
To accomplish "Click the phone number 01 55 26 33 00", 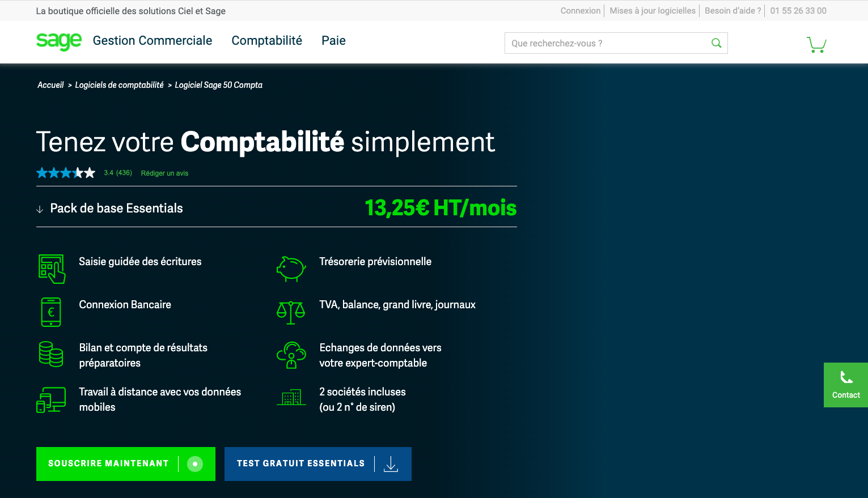I will click(798, 11).
